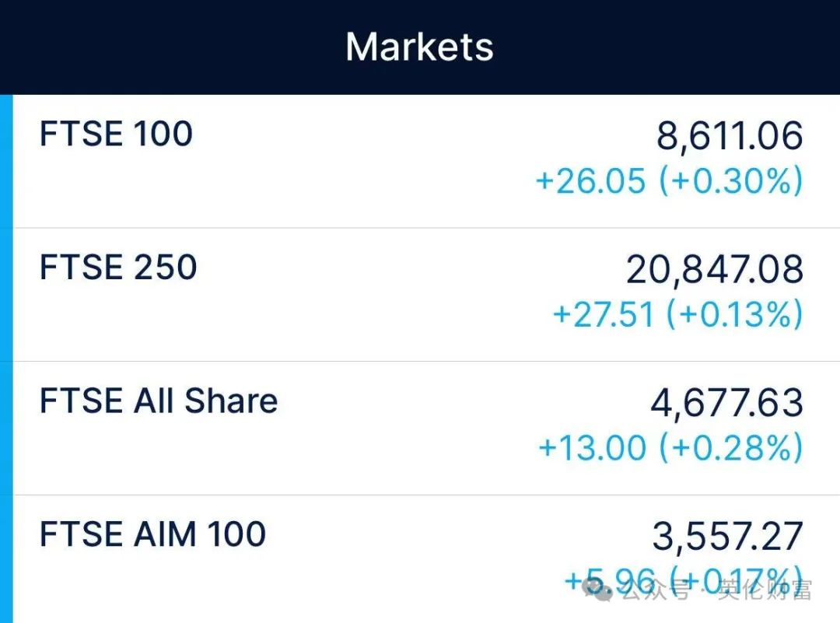Click the blue bar beside FTSE 250

(6, 295)
